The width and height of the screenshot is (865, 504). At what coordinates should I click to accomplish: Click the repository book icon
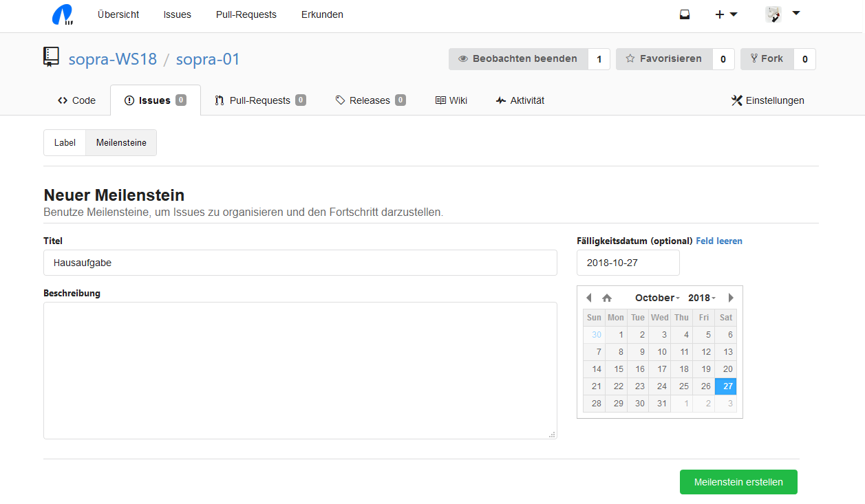coord(51,57)
